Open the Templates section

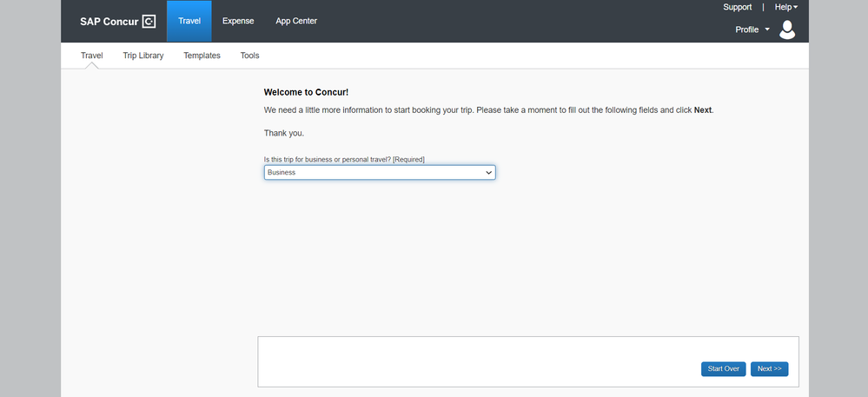click(x=202, y=56)
